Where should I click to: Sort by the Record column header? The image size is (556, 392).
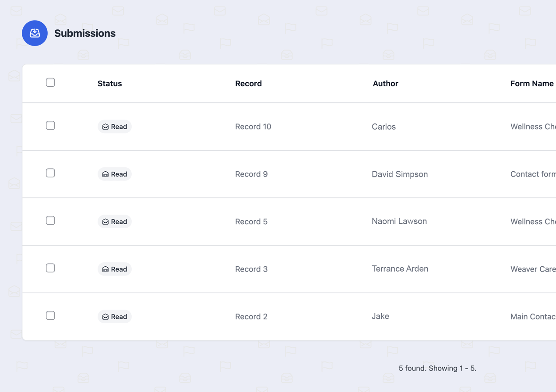(248, 84)
